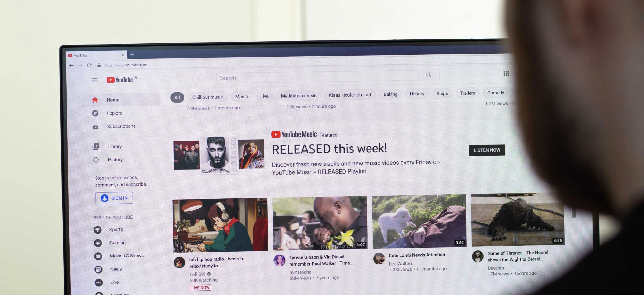Select the Trailers filter chip
The image size is (644, 295).
tap(467, 93)
